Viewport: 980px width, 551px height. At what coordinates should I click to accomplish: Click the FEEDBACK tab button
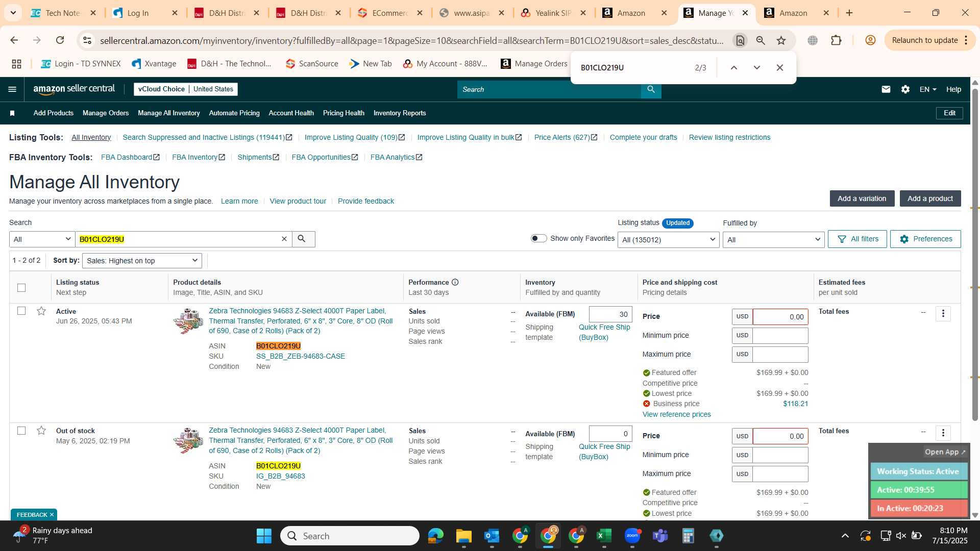click(x=34, y=514)
